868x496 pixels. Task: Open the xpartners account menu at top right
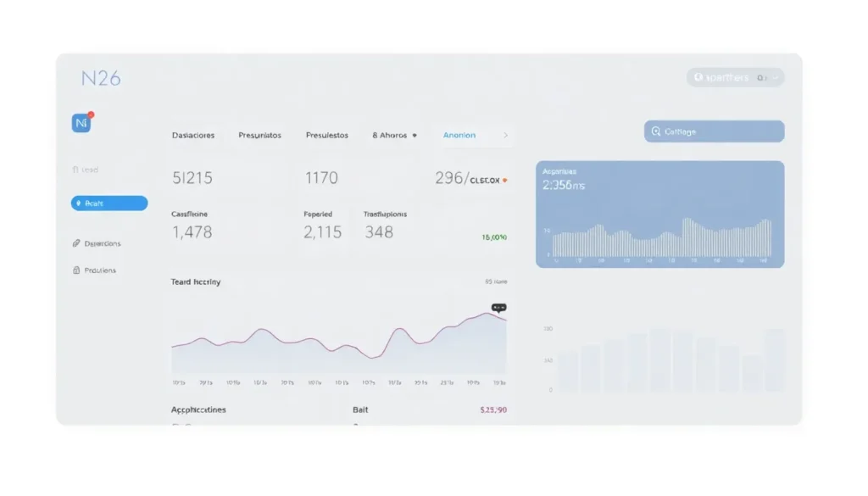pos(735,77)
